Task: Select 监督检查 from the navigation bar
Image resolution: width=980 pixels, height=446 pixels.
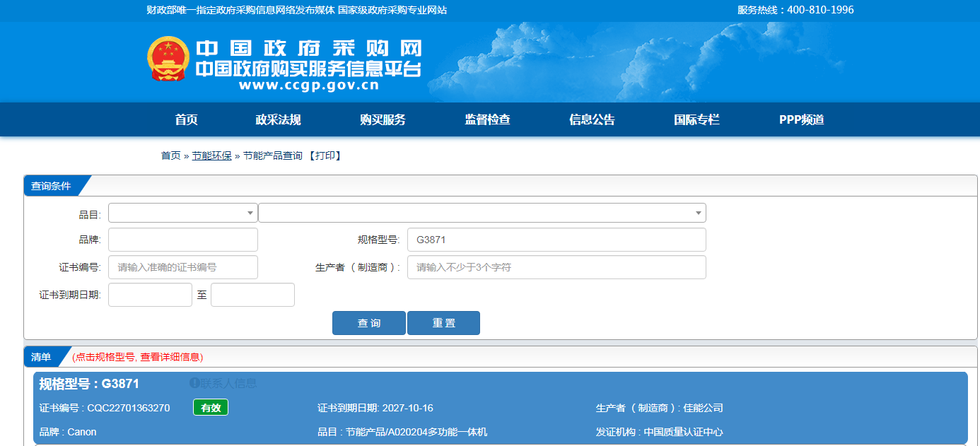Action: (x=487, y=119)
